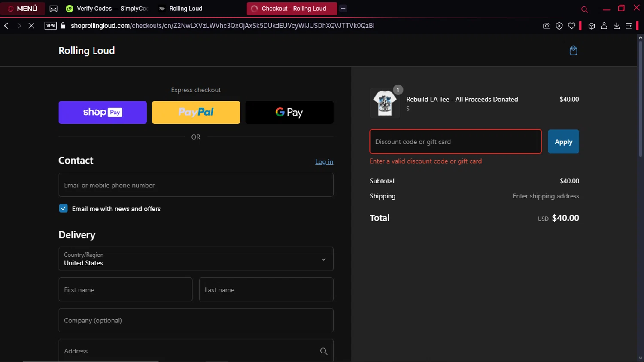Click the Total $40.00 amount
This screenshot has height=362, width=644.
[x=565, y=218]
